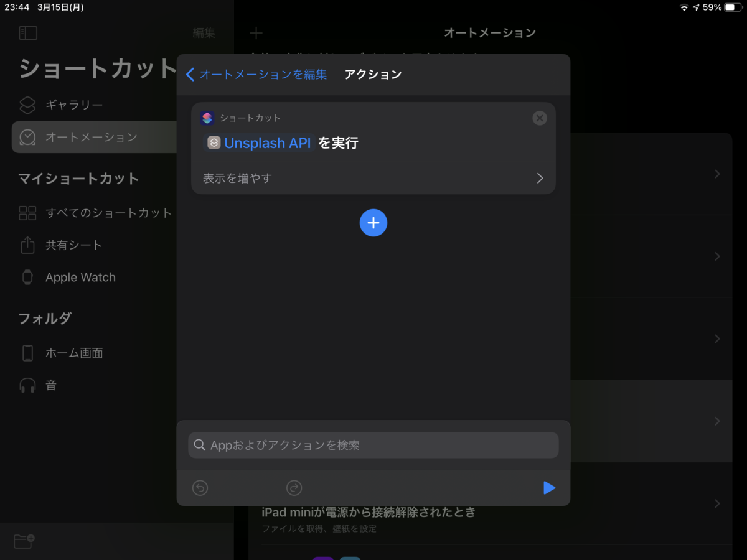This screenshot has width=747, height=560.
Task: Click the blue add action button
Action: pos(374,223)
